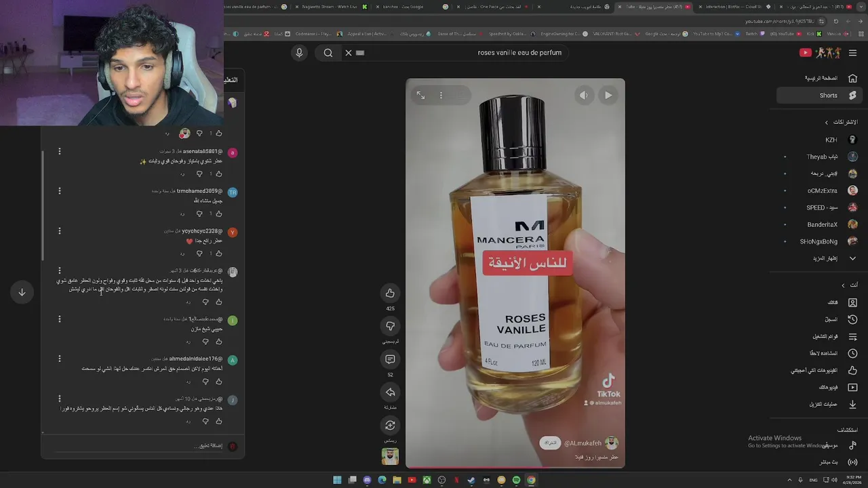Open options menu for ahmedalnidaiee176's comment
The height and width of the screenshot is (488, 868).
pyautogui.click(x=59, y=359)
